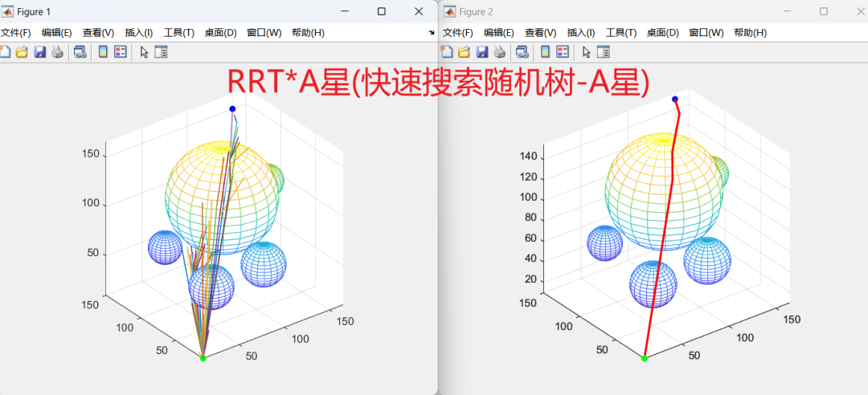Click New Figure icon in Figure 2 toolbar
This screenshot has width=868, height=395.
tap(448, 52)
